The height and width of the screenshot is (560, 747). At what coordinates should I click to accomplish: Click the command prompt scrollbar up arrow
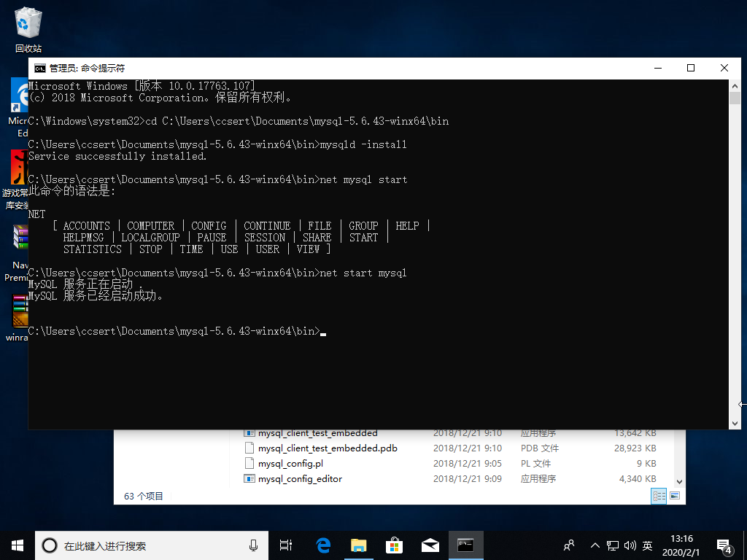tap(735, 86)
